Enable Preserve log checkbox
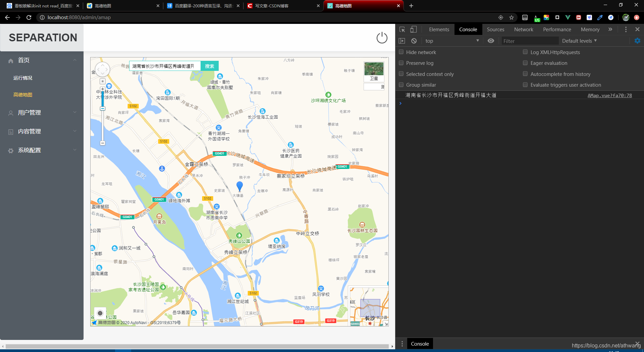 pos(401,63)
